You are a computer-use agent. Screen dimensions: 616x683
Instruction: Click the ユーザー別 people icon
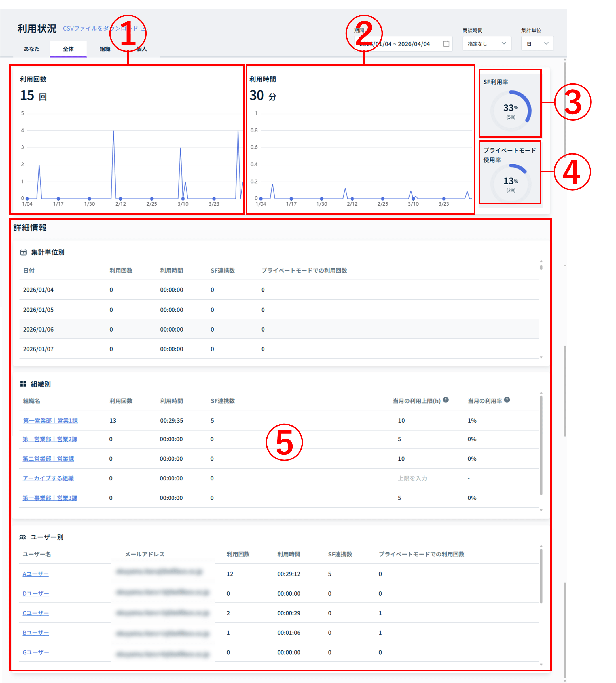(x=23, y=537)
